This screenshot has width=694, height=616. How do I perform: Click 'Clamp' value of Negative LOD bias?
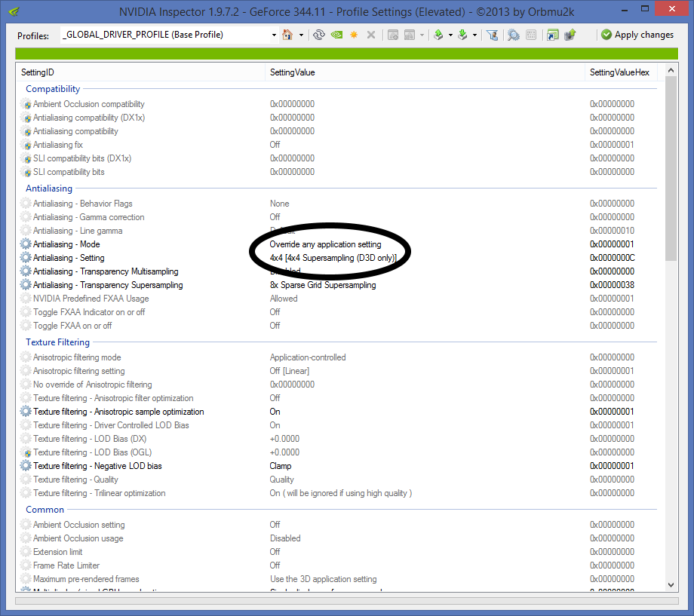point(280,466)
